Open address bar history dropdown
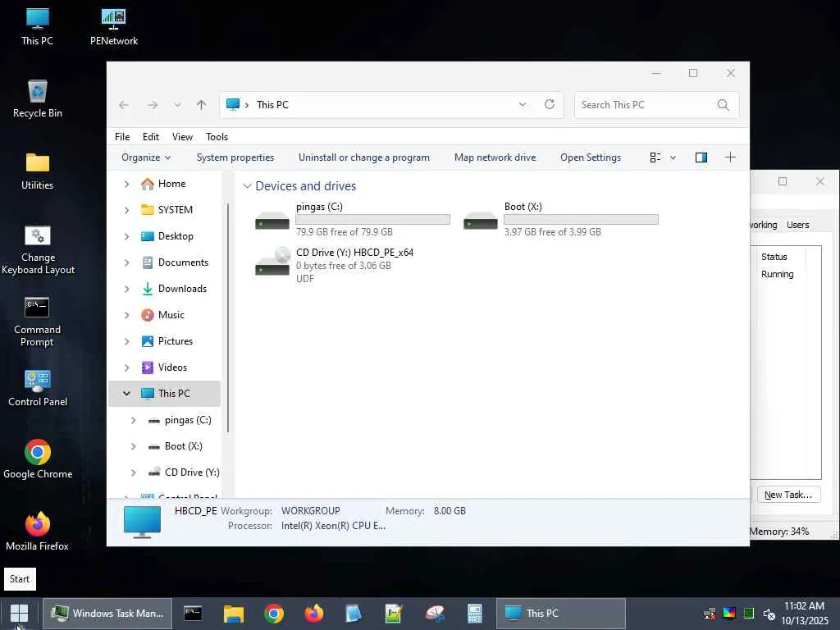 [523, 104]
